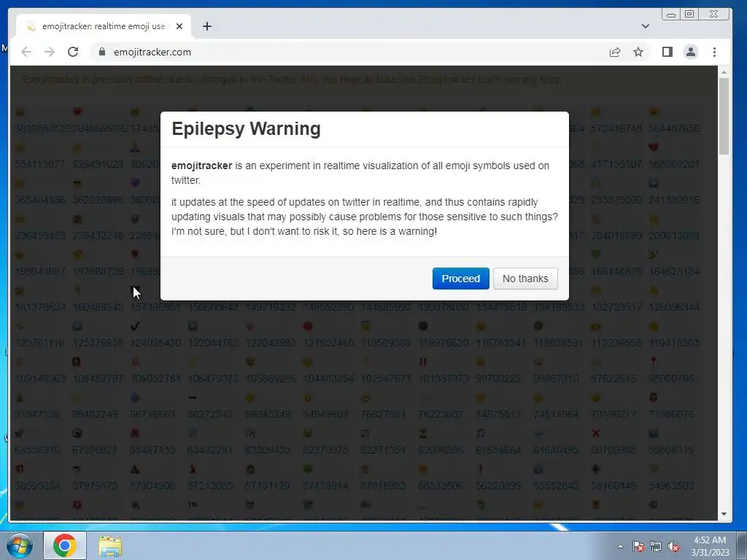Click the emoji count 365369201
The image size is (747, 560).
tap(674, 164)
